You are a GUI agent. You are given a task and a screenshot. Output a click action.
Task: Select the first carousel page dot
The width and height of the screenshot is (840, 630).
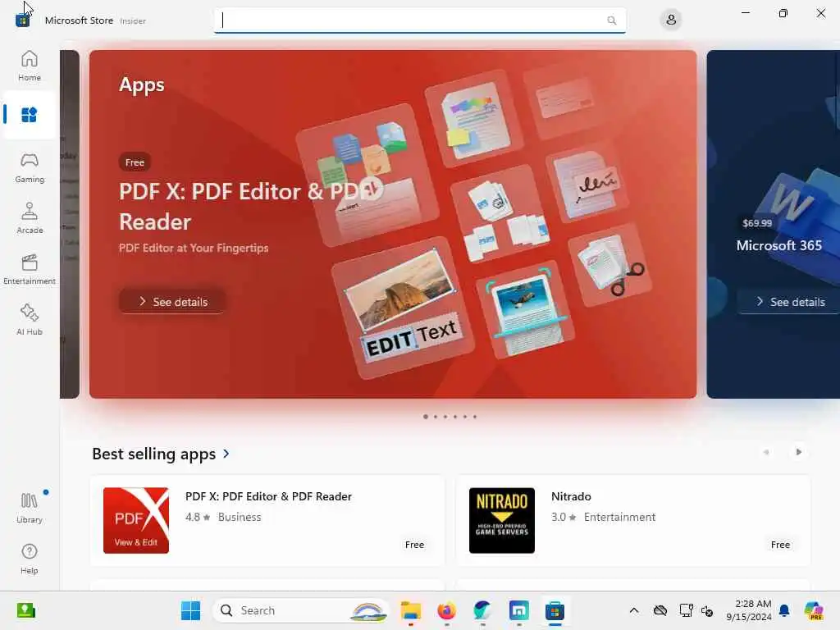point(426,417)
